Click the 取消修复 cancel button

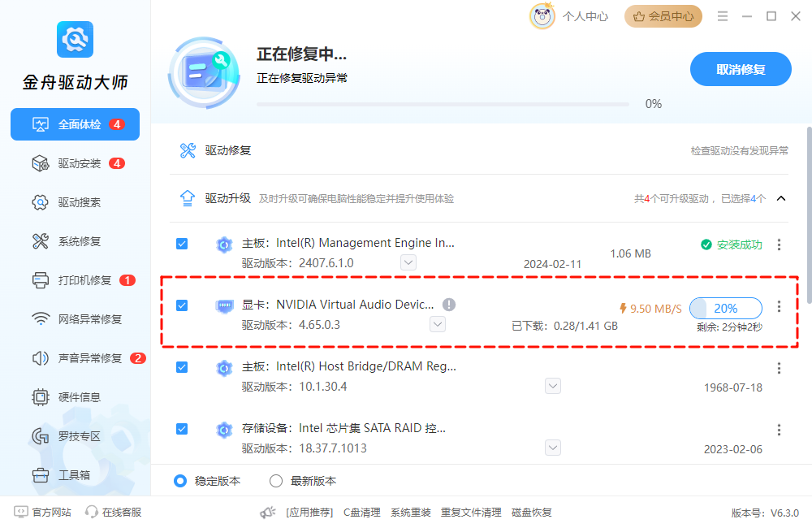[x=741, y=69]
